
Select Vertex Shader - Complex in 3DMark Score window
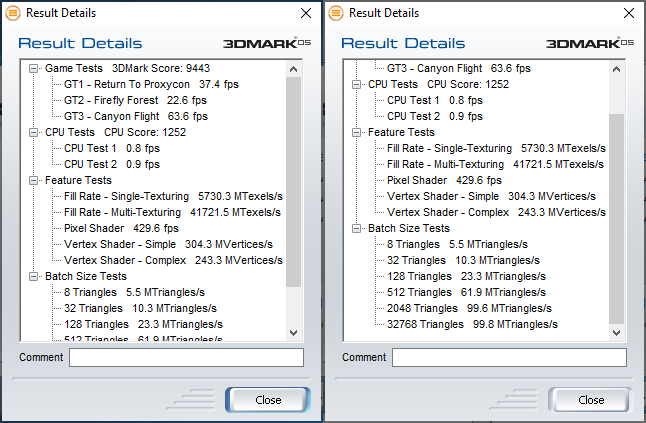pyautogui.click(x=173, y=261)
